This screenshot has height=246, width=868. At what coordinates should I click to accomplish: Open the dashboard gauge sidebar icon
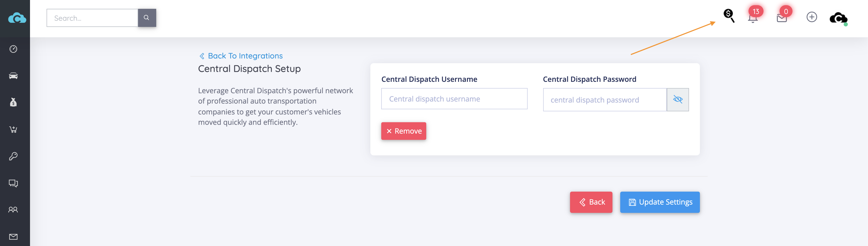point(13,49)
